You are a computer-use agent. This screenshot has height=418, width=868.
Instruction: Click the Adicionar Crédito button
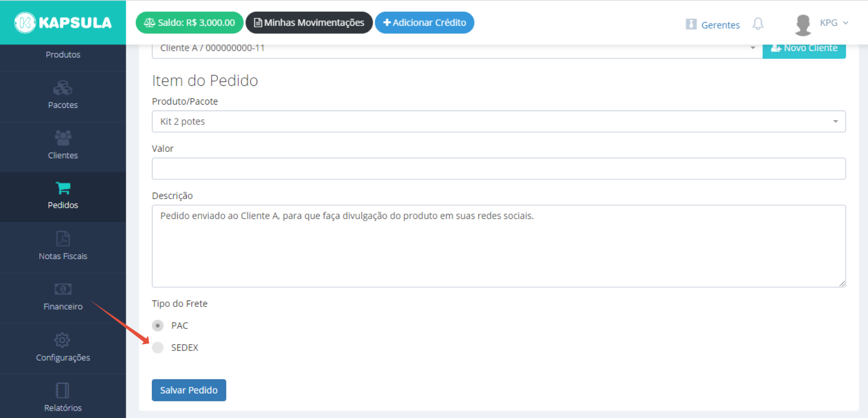tap(425, 23)
